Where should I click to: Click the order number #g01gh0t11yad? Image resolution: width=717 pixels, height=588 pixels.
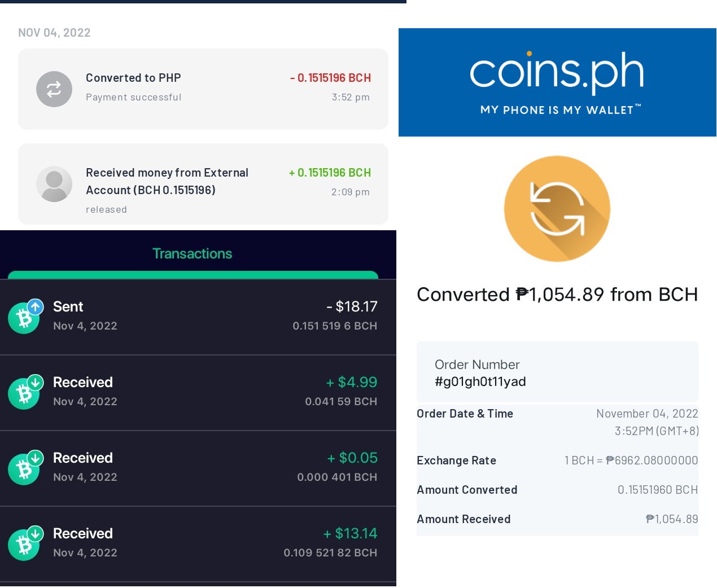click(x=480, y=381)
